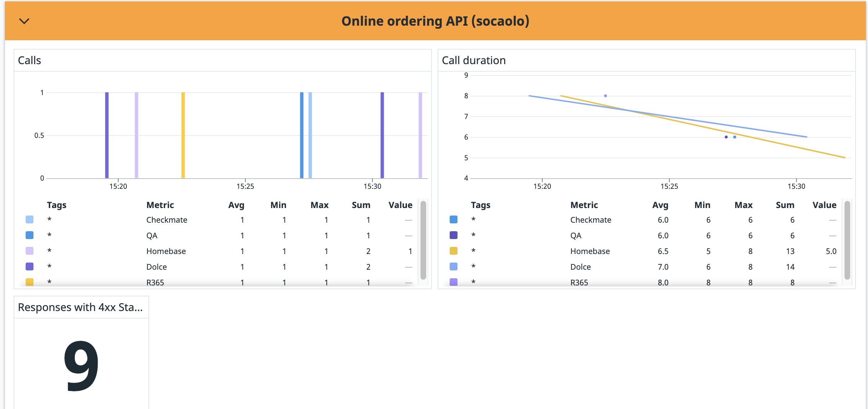Click Checkmate metric in Calls legend
The width and height of the screenshot is (868, 409).
(167, 220)
